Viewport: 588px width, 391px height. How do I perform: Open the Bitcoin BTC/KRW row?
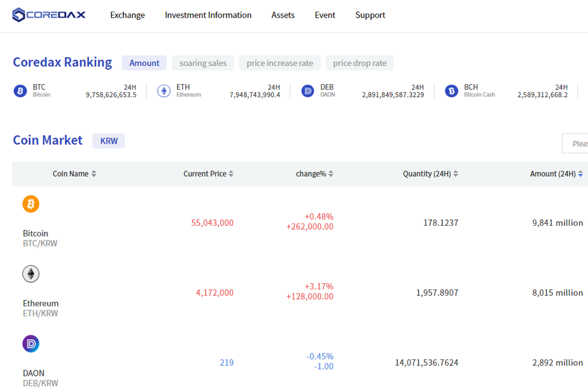click(x=300, y=221)
